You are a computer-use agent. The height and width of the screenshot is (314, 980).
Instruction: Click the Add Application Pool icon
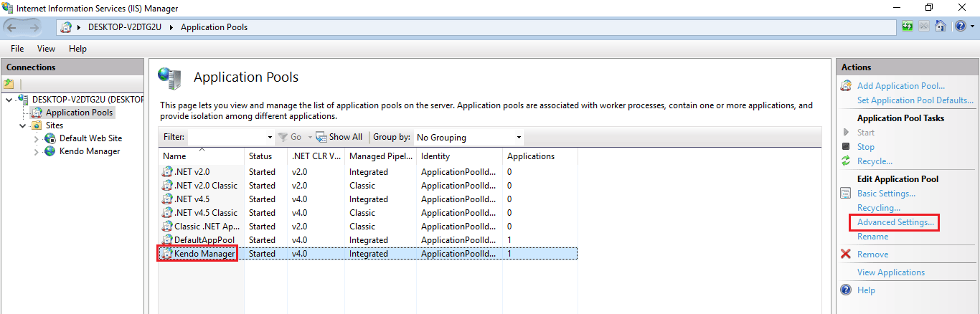click(846, 86)
